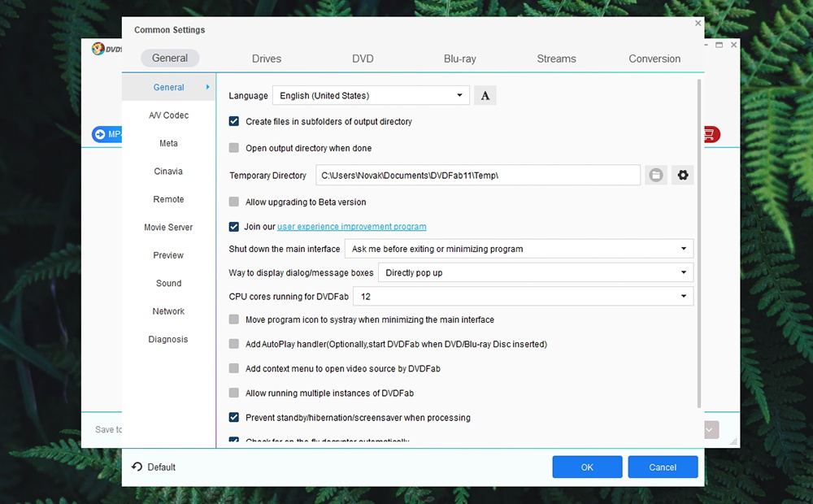Go to the Streams tab
This screenshot has height=504, width=813.
coord(556,59)
